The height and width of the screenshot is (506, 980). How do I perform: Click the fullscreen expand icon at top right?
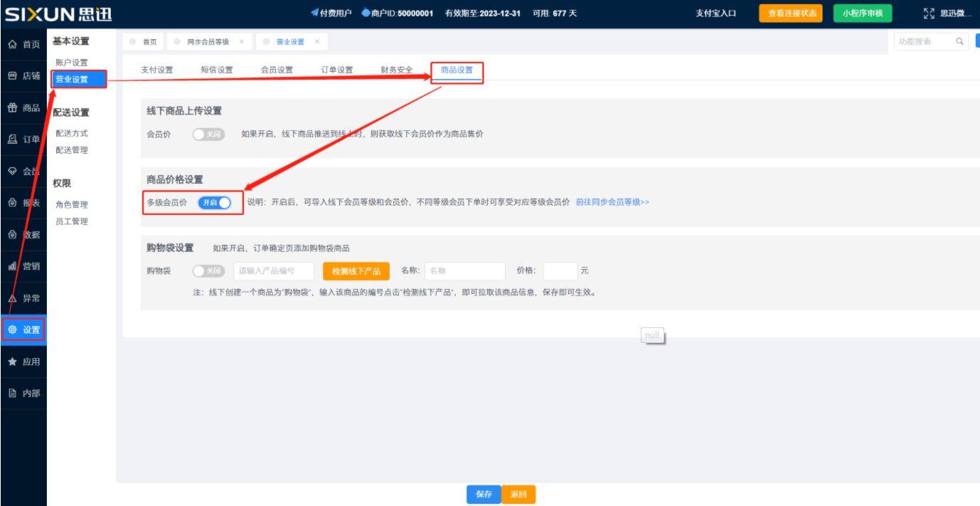click(x=928, y=14)
